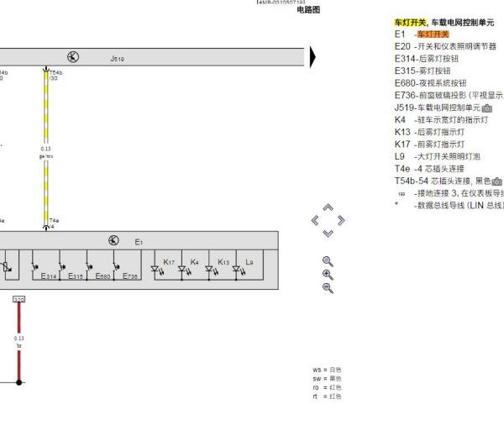The image size is (504, 425).
Task: Click the highlighted 车灯开关 E1 legend entry
Action: (422, 34)
